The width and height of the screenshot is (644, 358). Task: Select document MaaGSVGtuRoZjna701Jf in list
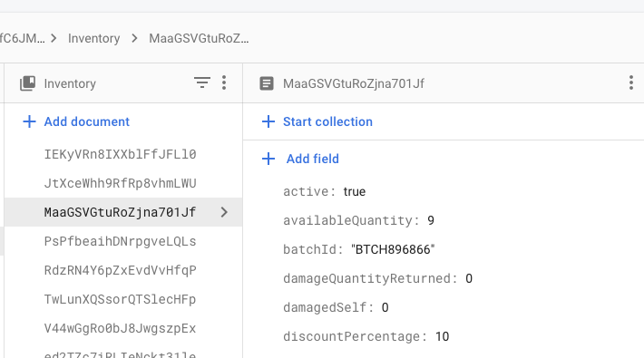[x=123, y=212]
